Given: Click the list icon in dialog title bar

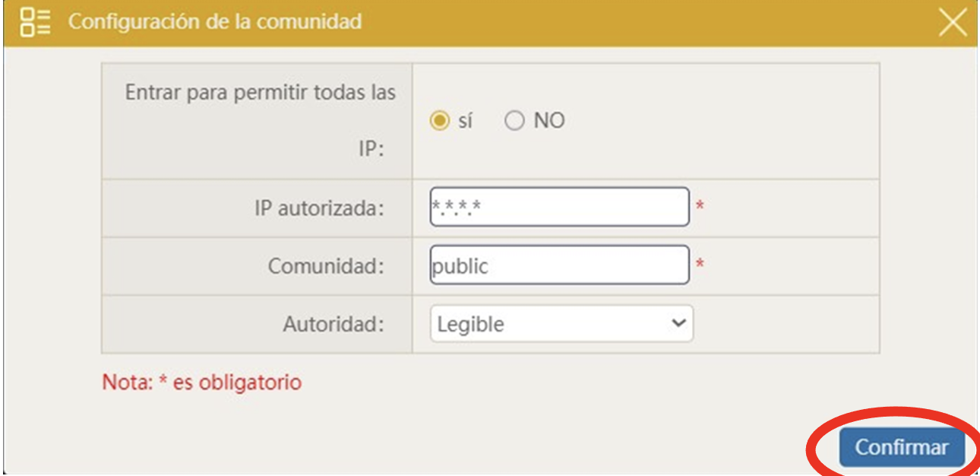Looking at the screenshot, I should tap(36, 21).
